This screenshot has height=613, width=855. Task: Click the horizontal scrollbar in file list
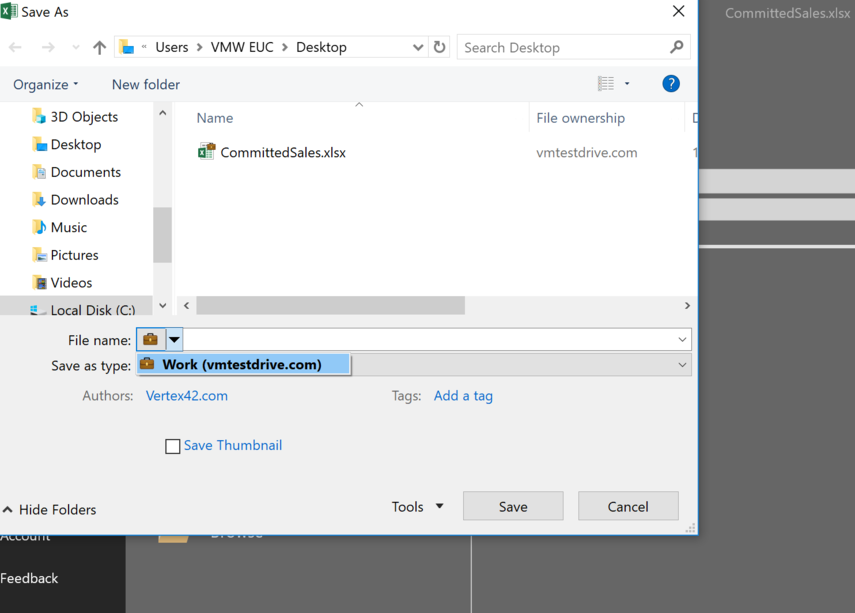point(330,306)
